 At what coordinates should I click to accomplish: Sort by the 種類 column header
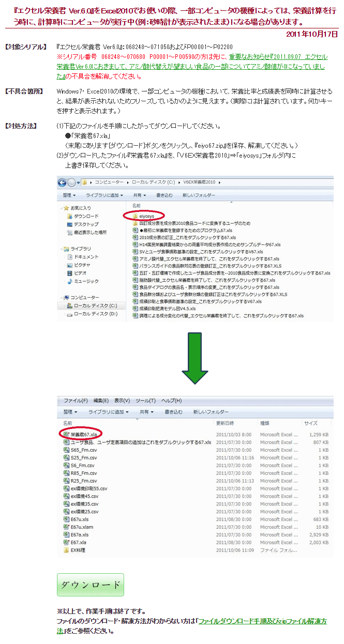click(265, 423)
